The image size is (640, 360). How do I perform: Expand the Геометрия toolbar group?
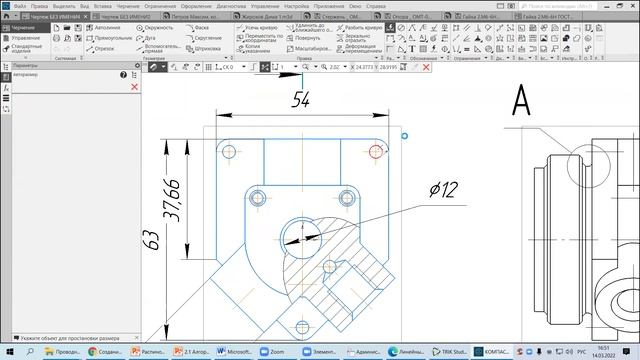[226, 58]
